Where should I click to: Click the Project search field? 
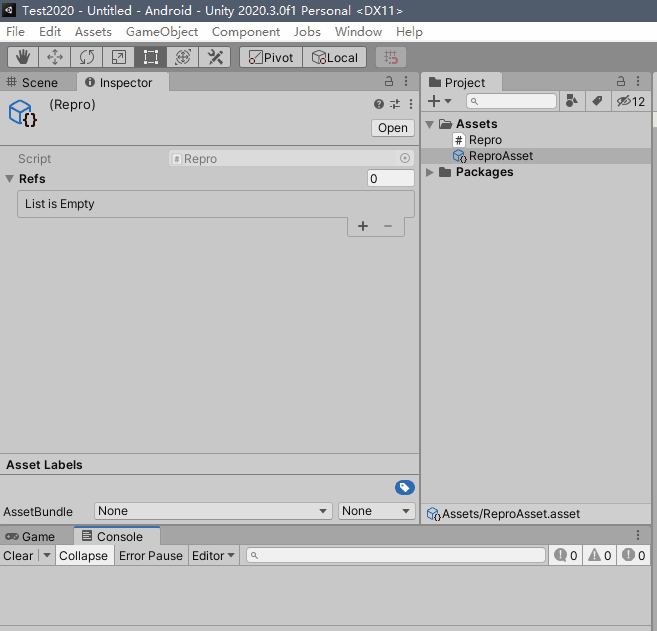tap(511, 101)
